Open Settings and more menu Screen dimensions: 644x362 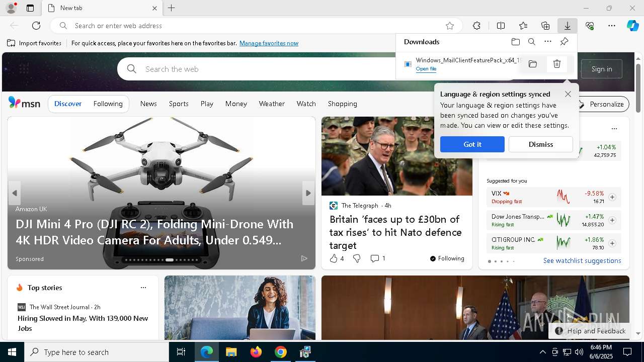pyautogui.click(x=612, y=26)
